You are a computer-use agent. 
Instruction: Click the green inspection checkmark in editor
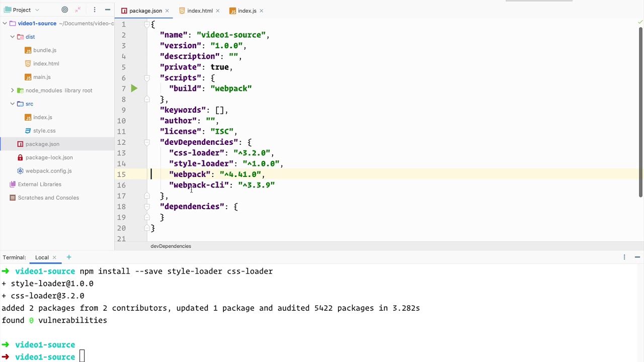click(x=640, y=22)
